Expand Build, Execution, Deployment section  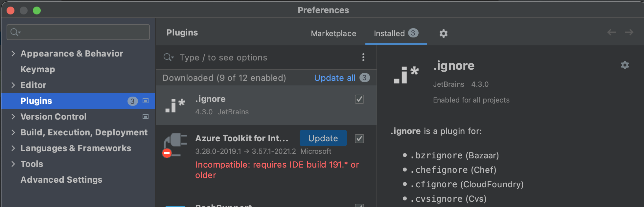click(13, 132)
